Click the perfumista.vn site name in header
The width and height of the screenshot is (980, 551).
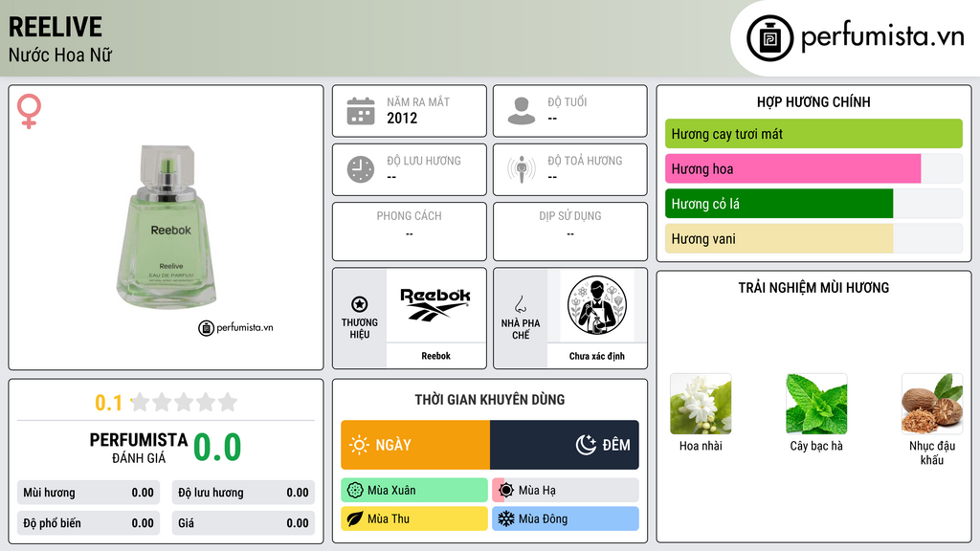882,37
